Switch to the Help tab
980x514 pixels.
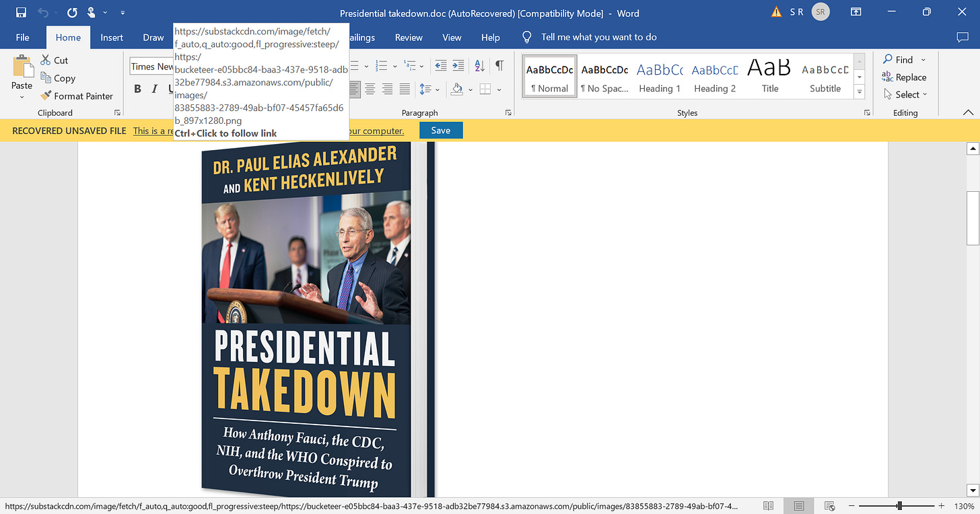pos(491,38)
